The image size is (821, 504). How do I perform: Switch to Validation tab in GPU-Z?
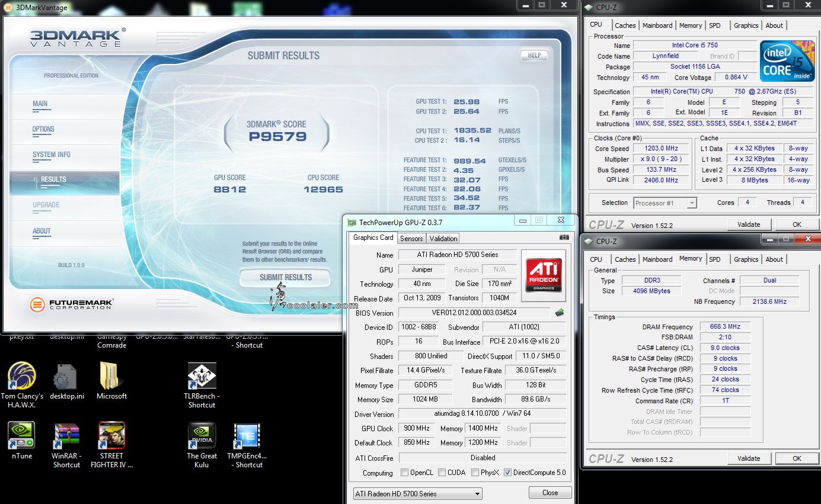[443, 238]
